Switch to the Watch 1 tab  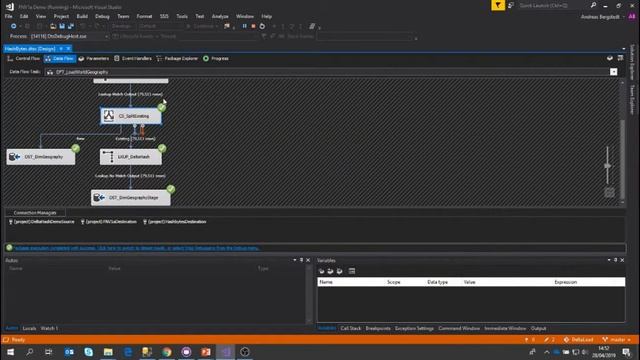pos(49,328)
